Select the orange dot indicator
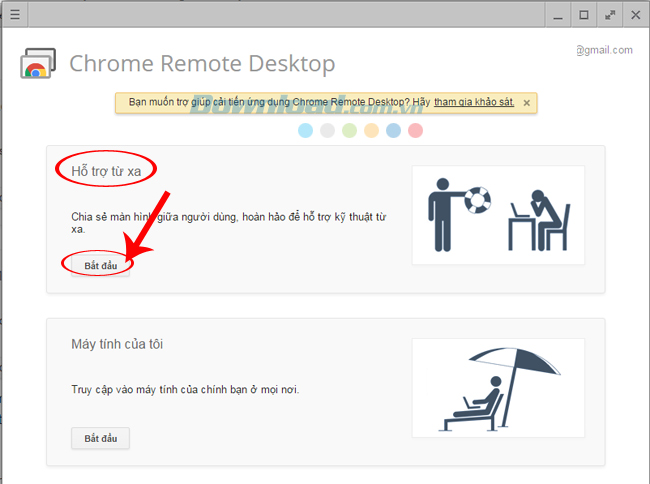The height and width of the screenshot is (484, 650). tap(371, 130)
